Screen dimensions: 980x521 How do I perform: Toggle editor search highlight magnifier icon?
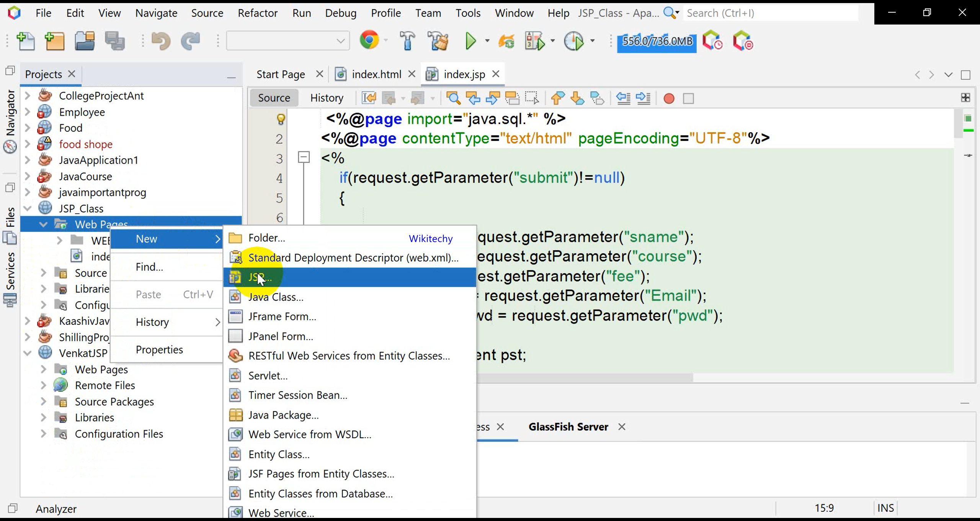(453, 98)
